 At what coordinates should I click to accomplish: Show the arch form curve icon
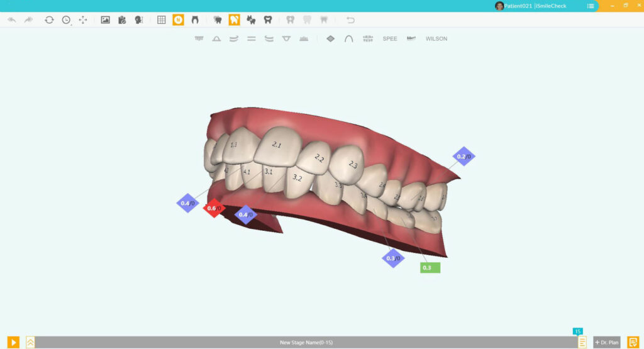click(x=348, y=38)
